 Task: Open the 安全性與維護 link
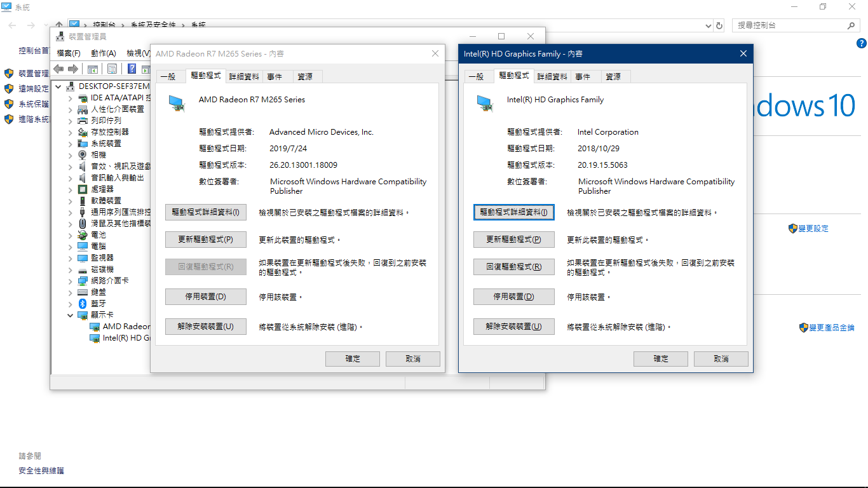tap(41, 471)
